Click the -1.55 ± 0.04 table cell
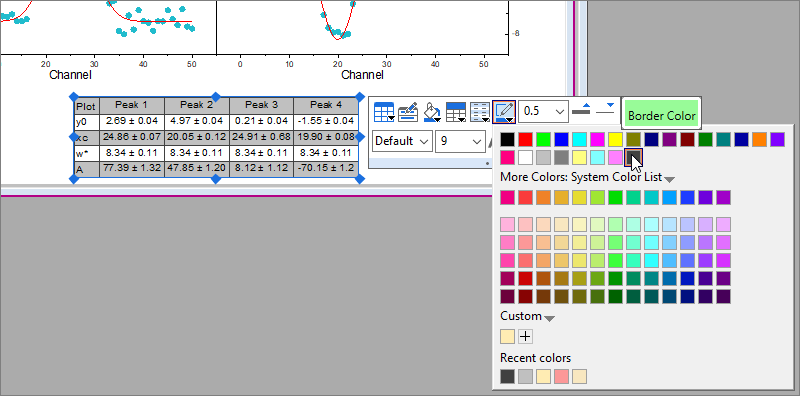This screenshot has width=800, height=396. [x=326, y=121]
